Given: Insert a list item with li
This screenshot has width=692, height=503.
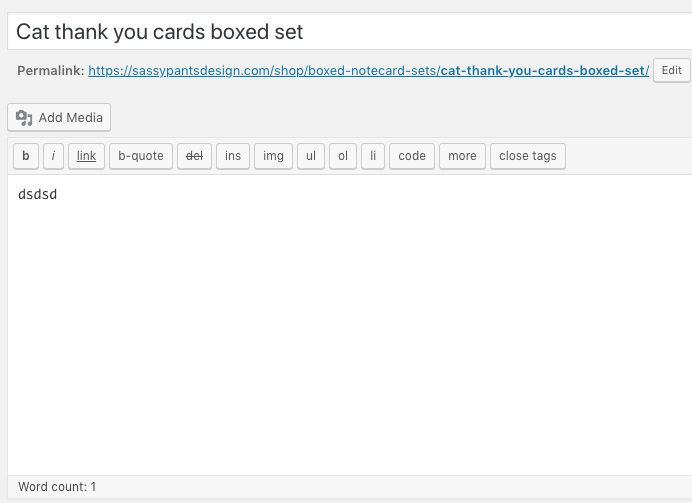Looking at the screenshot, I should pos(373,156).
